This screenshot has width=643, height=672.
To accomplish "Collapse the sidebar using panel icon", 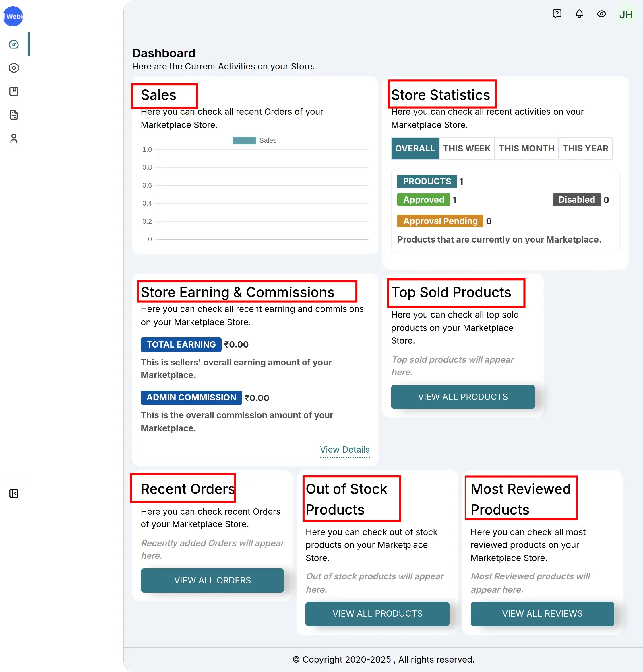I will [x=14, y=494].
